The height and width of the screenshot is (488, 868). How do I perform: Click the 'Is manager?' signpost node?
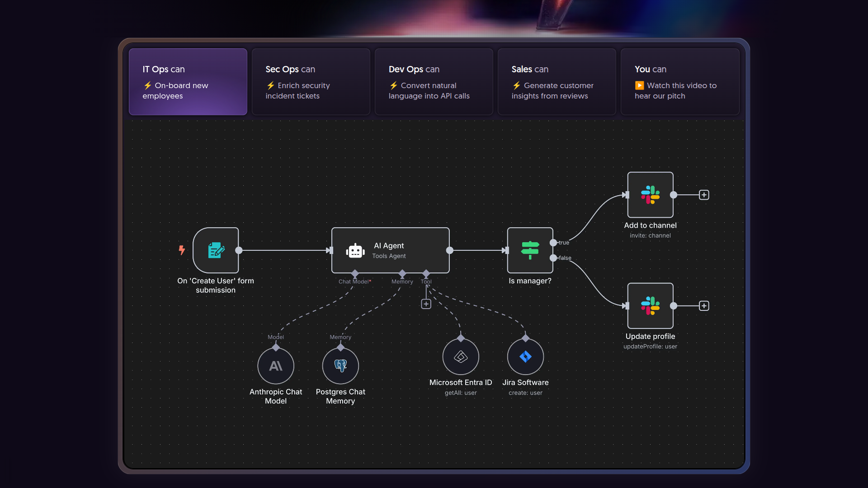pyautogui.click(x=530, y=250)
